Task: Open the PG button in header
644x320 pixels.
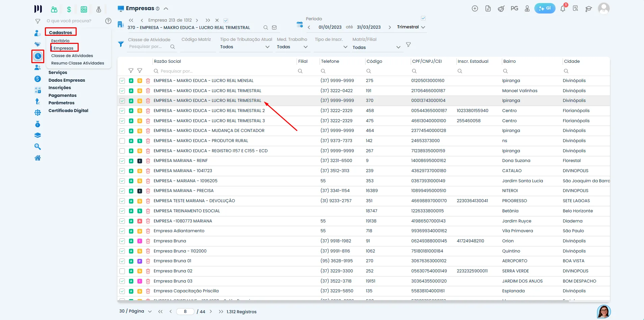Action: (514, 8)
